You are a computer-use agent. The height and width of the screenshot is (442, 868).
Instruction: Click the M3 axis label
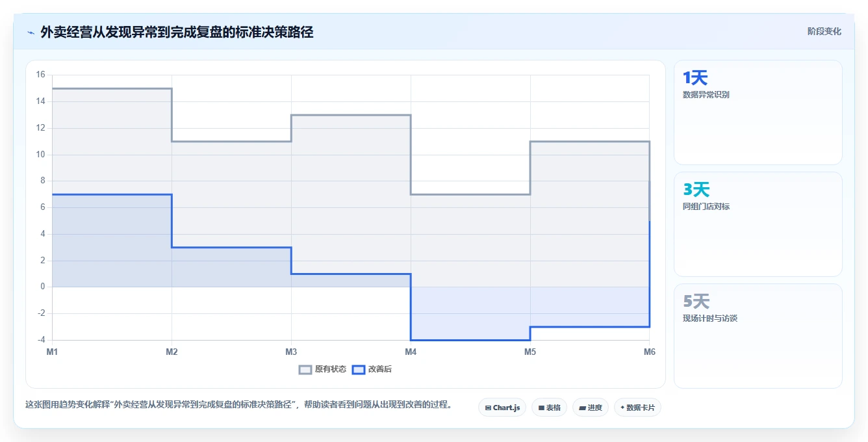tap(291, 352)
